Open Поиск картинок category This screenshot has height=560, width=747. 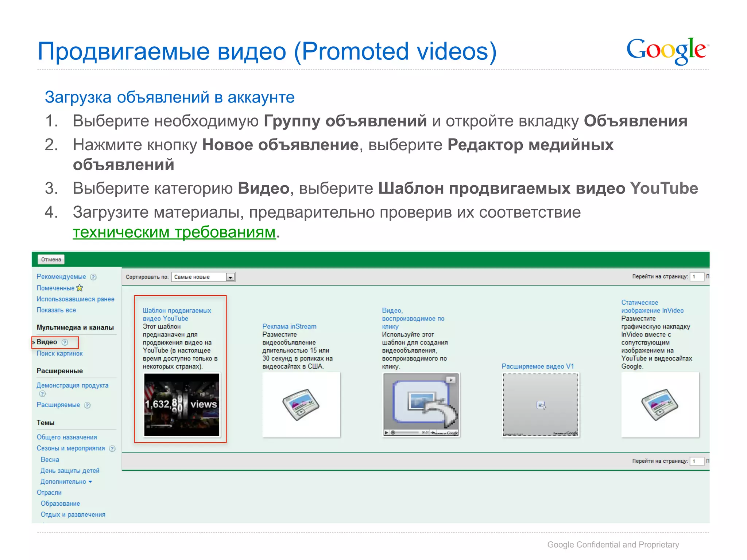tap(59, 353)
